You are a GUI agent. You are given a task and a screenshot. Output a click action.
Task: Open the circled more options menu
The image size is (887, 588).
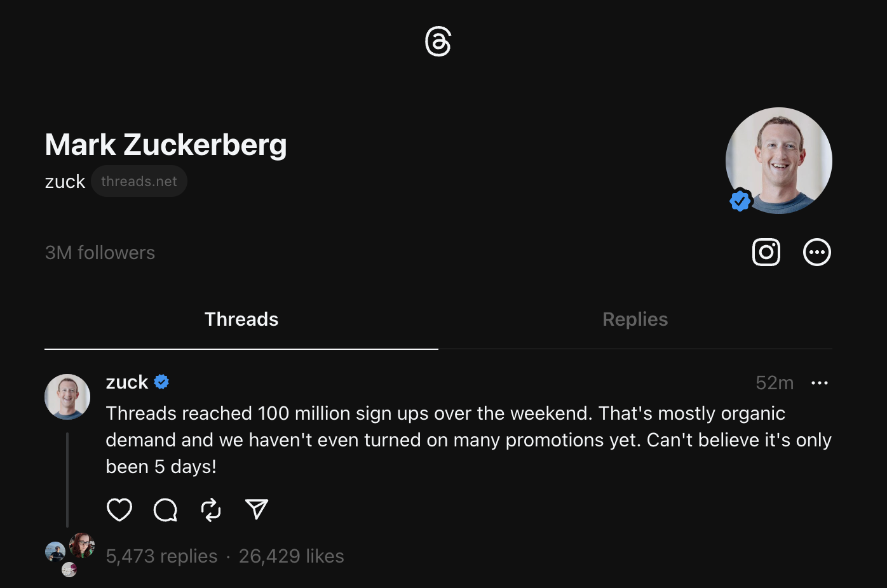pos(817,252)
